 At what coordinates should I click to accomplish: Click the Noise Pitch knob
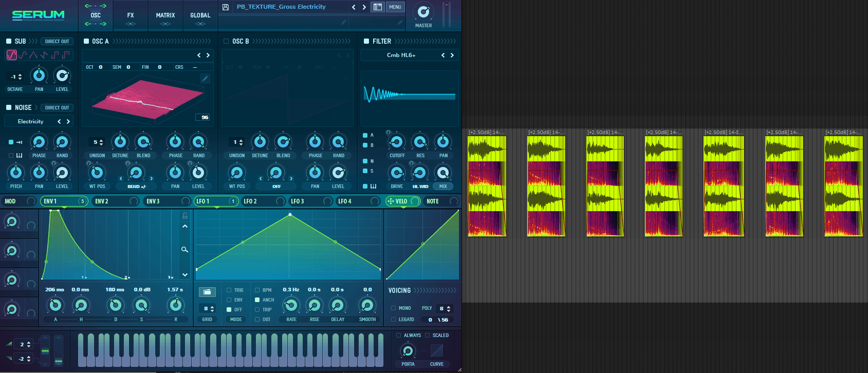tap(16, 173)
